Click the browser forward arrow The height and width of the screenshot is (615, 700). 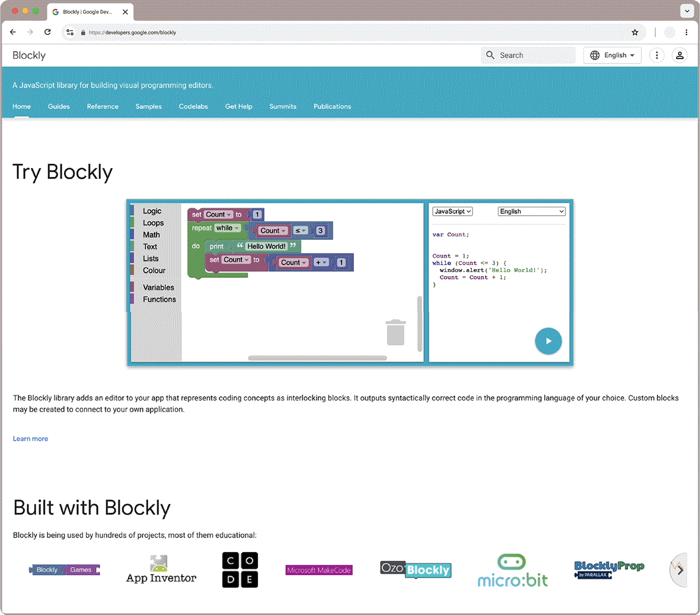tap(30, 32)
